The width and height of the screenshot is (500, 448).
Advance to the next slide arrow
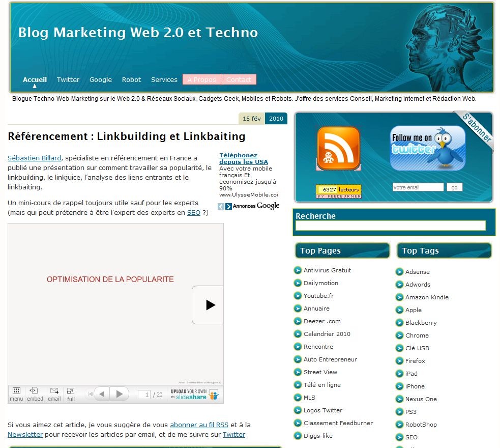(119, 394)
